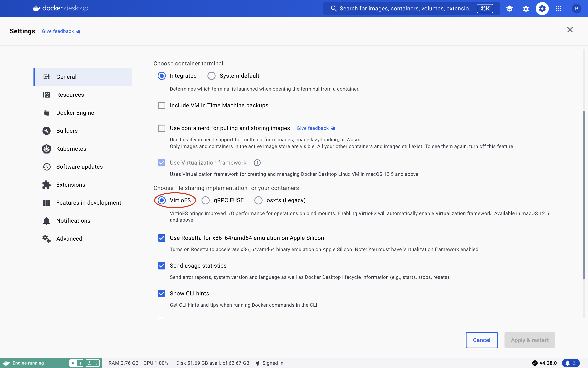Click the version checkmark icon beside v4.28.0

pos(535,363)
